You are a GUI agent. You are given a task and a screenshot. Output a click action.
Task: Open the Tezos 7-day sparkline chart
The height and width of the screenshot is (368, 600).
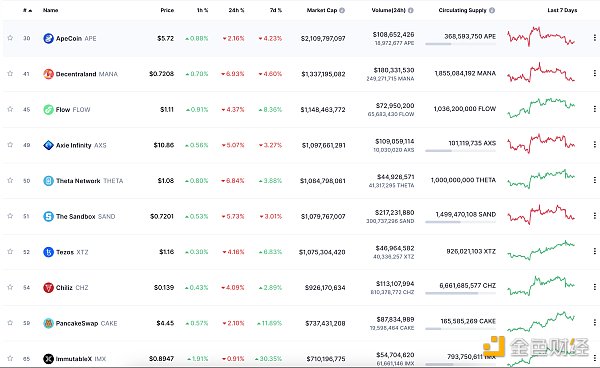541,250
